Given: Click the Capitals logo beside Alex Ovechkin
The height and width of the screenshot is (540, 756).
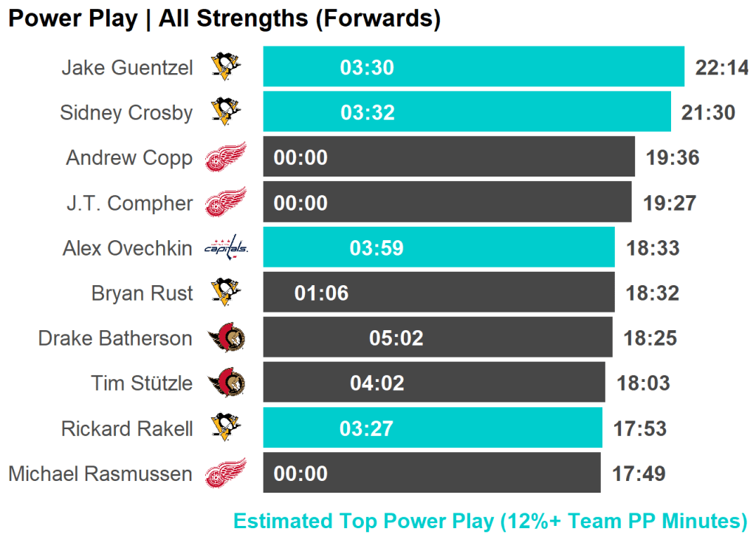Looking at the screenshot, I should coord(226,247).
